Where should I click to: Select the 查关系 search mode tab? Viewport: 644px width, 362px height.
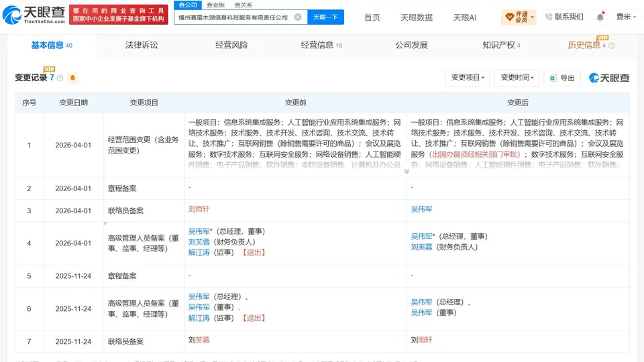[243, 5]
